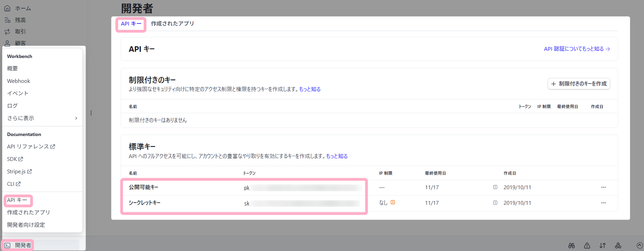
Task: Select the API キー tab
Action: pyautogui.click(x=131, y=24)
